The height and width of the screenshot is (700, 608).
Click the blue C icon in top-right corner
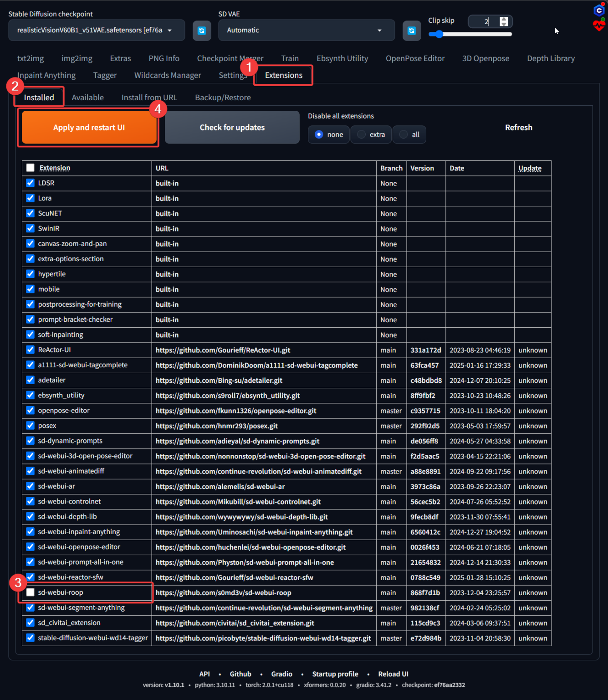(x=599, y=10)
